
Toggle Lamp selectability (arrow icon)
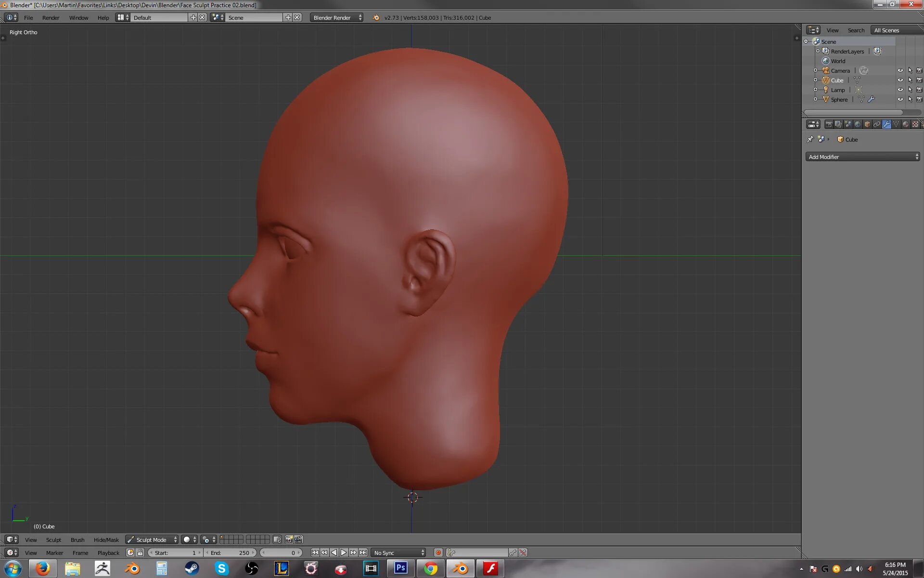pos(910,90)
